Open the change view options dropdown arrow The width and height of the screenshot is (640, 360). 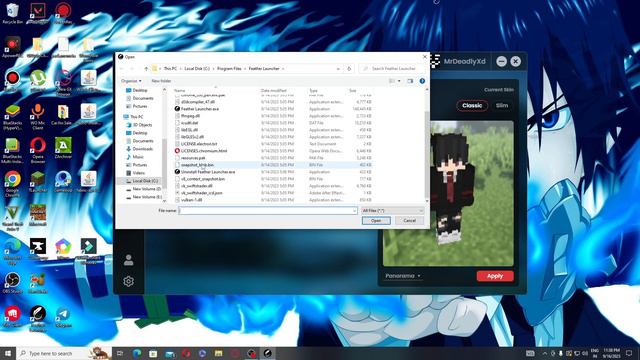click(399, 81)
